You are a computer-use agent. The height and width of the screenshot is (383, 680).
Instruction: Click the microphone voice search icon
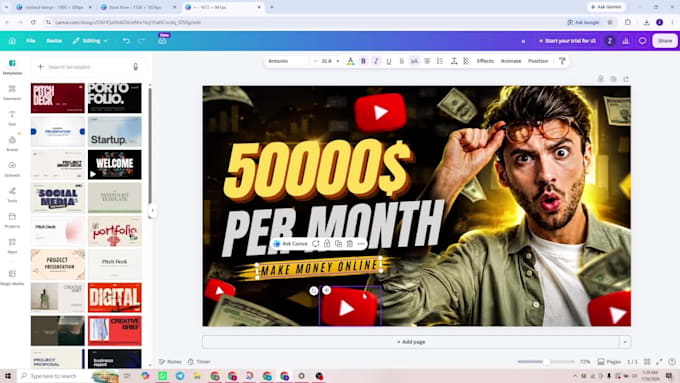(x=136, y=67)
